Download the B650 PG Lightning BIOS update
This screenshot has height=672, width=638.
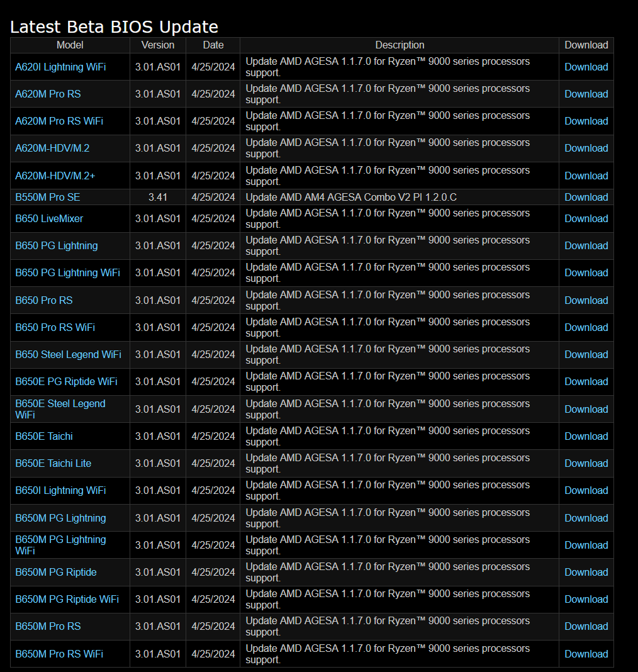[x=585, y=245]
